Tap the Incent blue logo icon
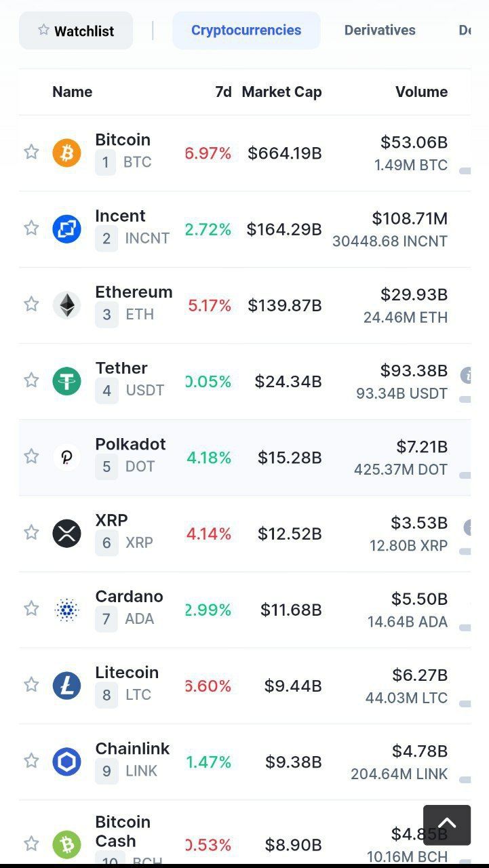 coord(66,229)
